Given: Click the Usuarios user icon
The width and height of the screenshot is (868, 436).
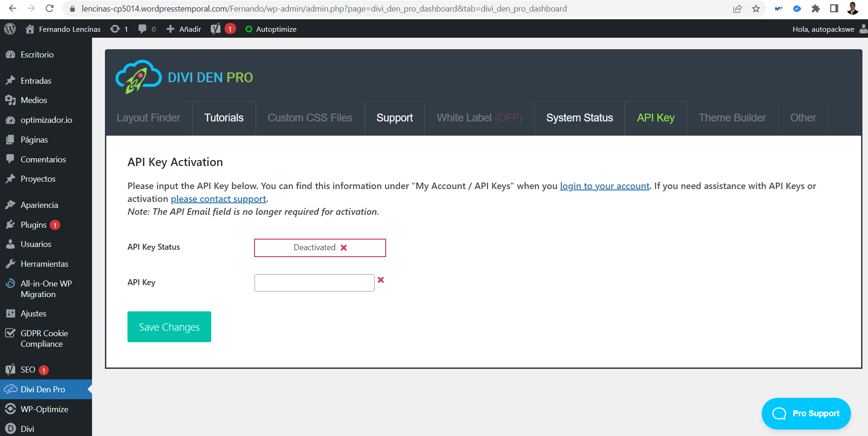Looking at the screenshot, I should click(x=10, y=244).
